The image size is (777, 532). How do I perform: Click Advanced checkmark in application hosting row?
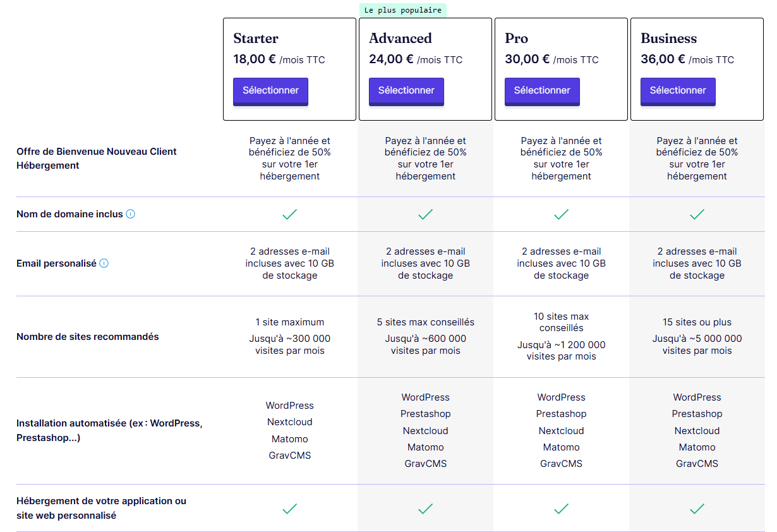tap(425, 509)
